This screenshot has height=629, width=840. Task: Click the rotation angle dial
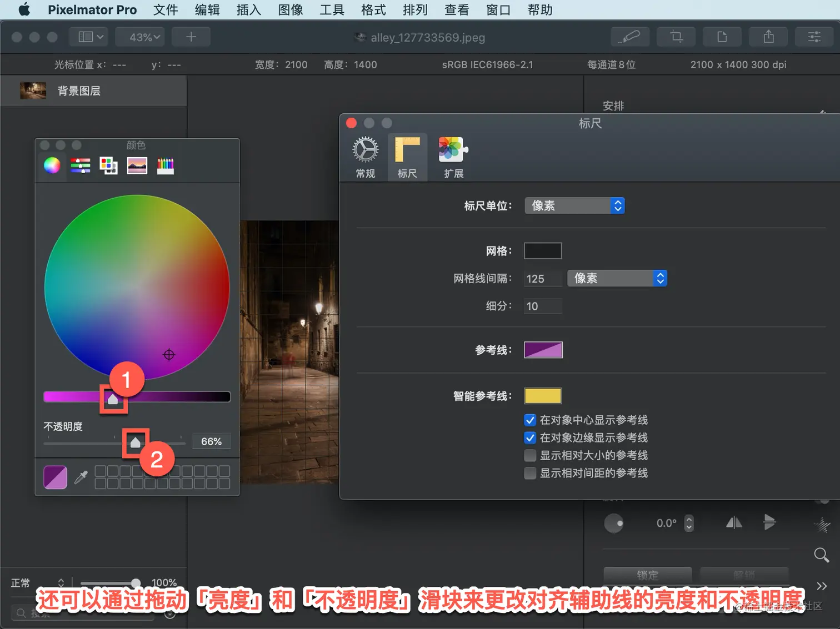[614, 523]
